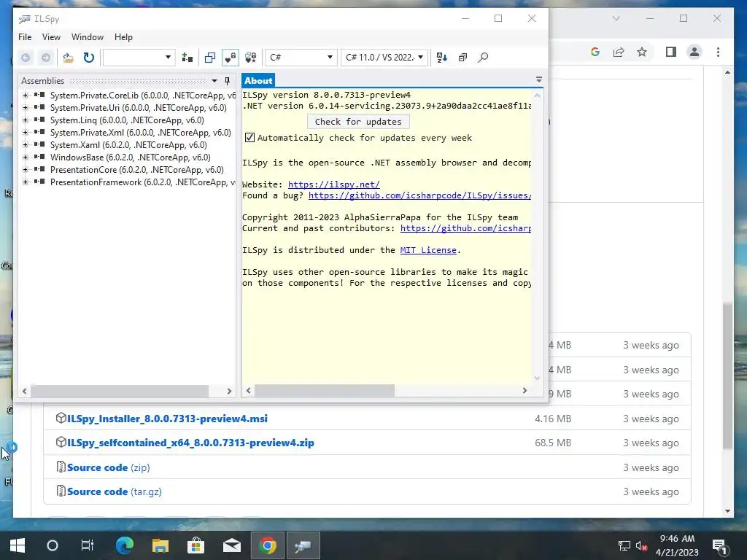
Task: Toggle Show all types and members button
Action: click(x=251, y=58)
